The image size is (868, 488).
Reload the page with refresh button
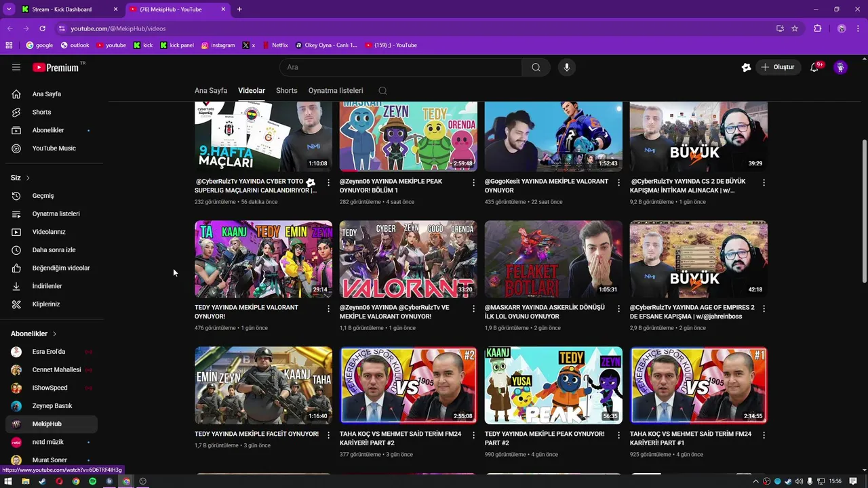pyautogui.click(x=42, y=28)
